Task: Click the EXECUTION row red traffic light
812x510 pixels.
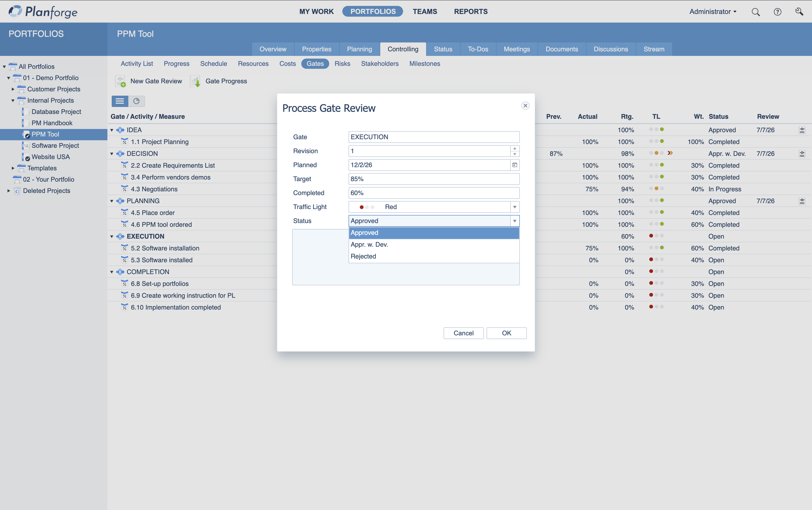Action: [x=651, y=236]
